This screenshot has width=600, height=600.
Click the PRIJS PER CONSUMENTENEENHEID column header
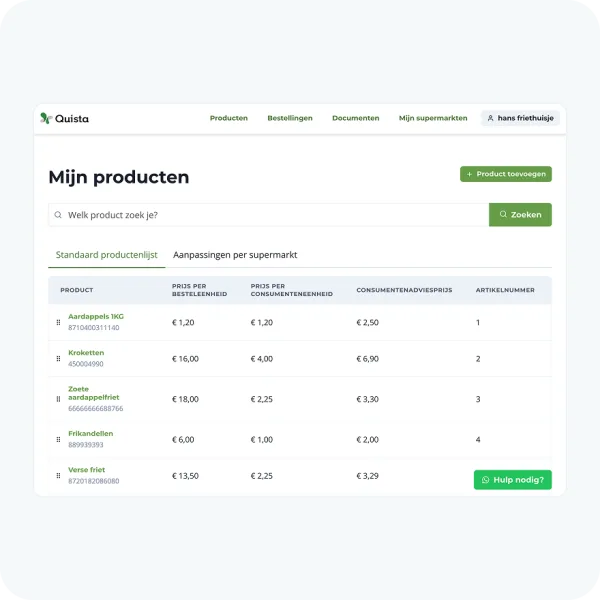pyautogui.click(x=292, y=290)
